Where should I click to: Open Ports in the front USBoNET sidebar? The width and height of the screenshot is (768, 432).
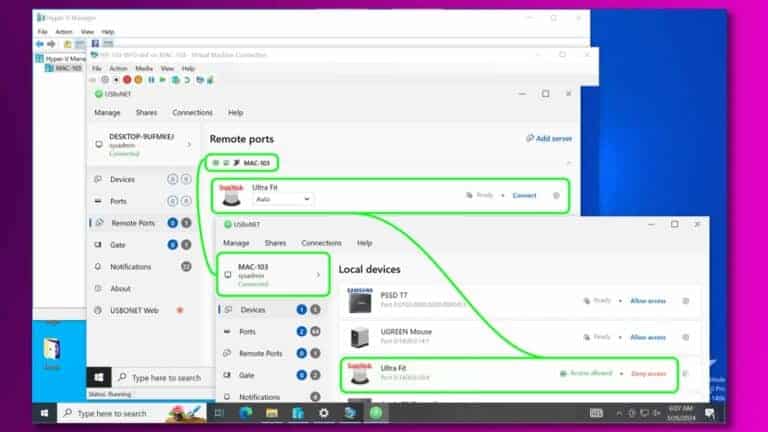pyautogui.click(x=248, y=331)
